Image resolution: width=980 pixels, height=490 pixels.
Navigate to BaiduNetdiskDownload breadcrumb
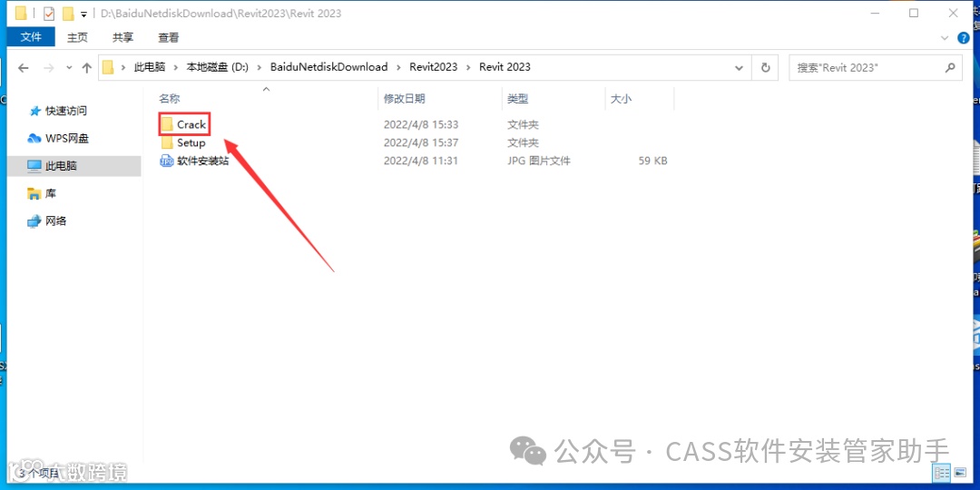tap(328, 67)
